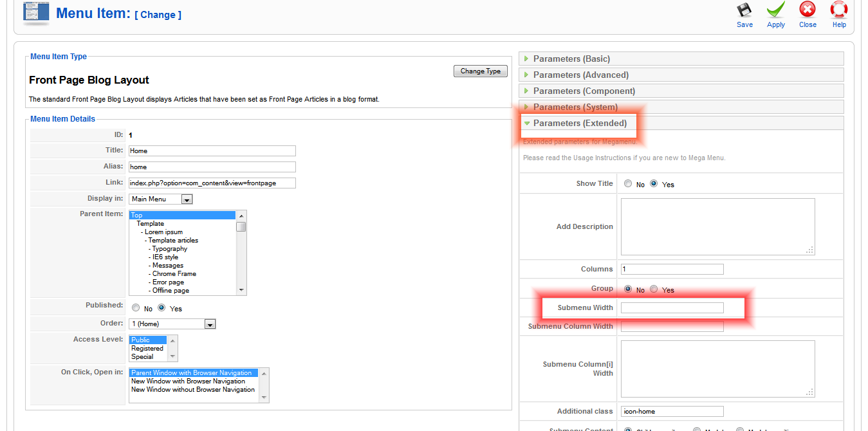Open the Display in Main Menu dropdown
The width and height of the screenshot is (868, 431).
point(161,199)
